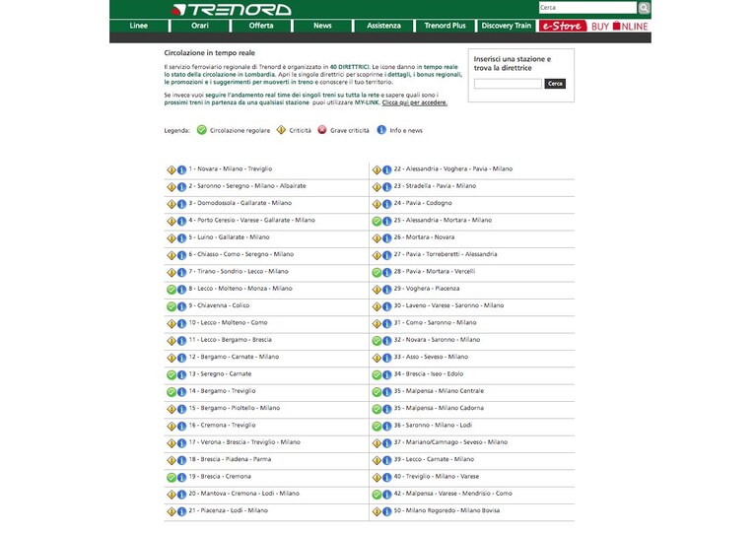Focus the top Cerca search field

tap(587, 8)
